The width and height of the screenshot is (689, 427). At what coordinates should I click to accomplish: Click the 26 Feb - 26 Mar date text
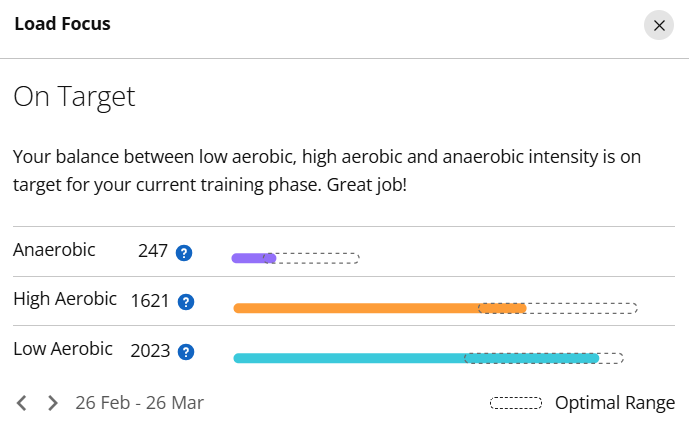(x=139, y=403)
